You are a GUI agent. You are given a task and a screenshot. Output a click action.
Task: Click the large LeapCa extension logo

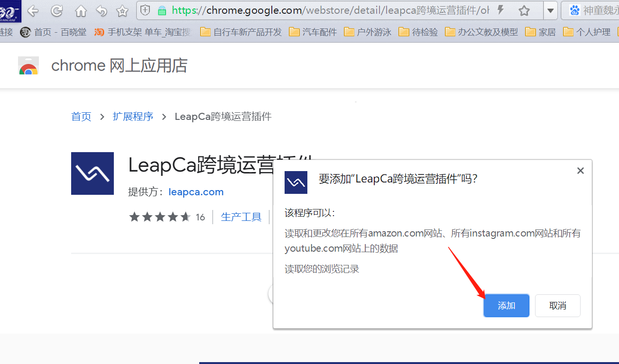[92, 173]
